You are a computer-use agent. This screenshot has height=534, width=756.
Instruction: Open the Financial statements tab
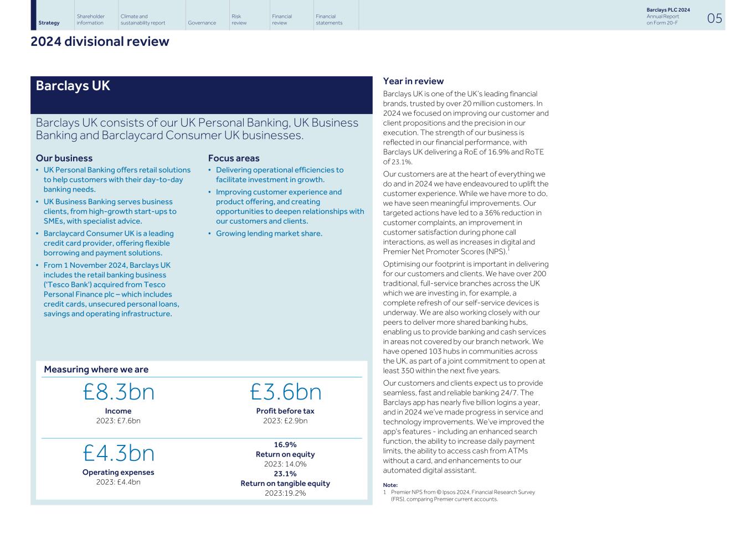pyautogui.click(x=329, y=20)
